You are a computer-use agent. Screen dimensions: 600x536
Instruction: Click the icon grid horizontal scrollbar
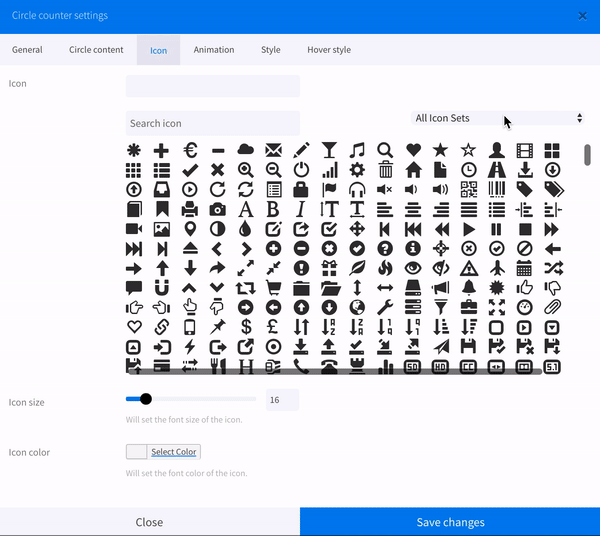335,371
